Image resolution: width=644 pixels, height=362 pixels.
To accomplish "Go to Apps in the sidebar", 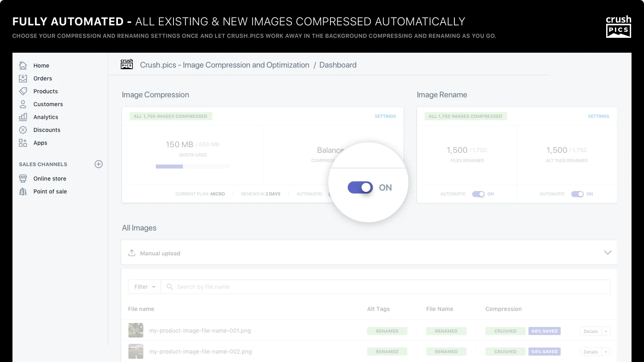I will coord(40,143).
